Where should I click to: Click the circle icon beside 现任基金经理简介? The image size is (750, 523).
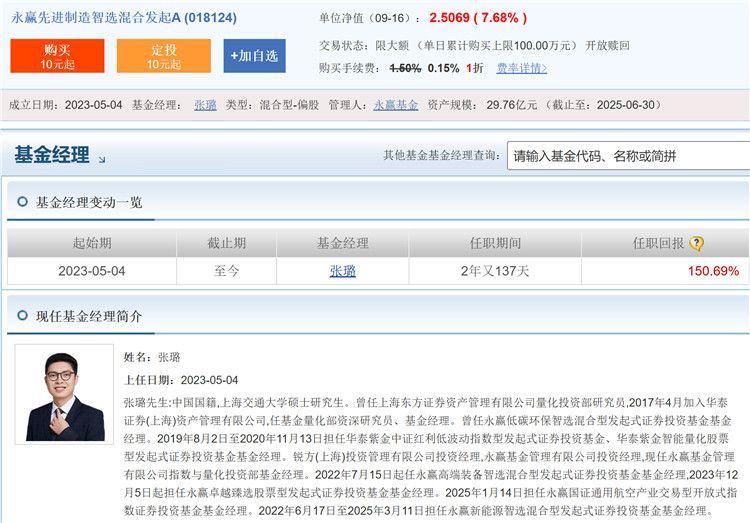[21, 317]
